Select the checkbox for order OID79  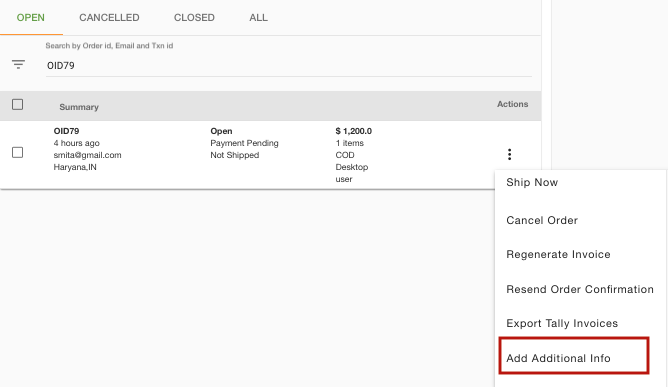(17, 153)
